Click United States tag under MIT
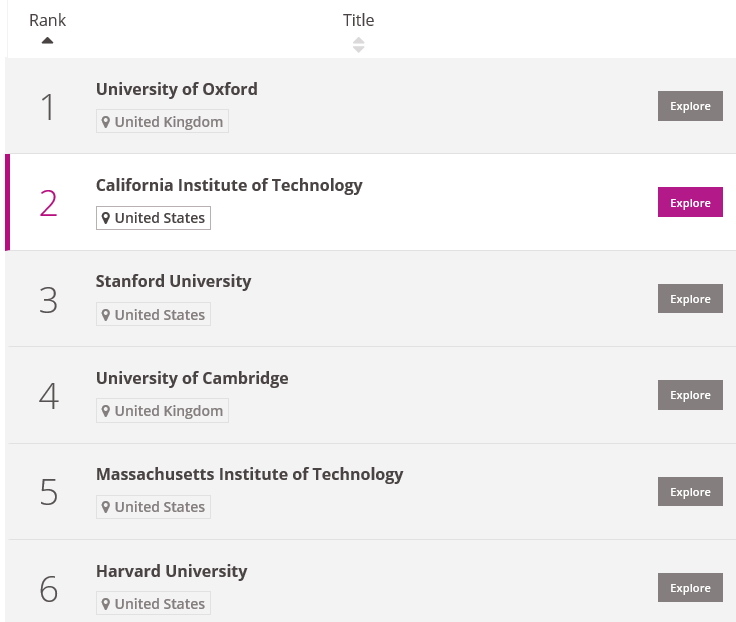Screen dimensions: 736x622 [153, 507]
